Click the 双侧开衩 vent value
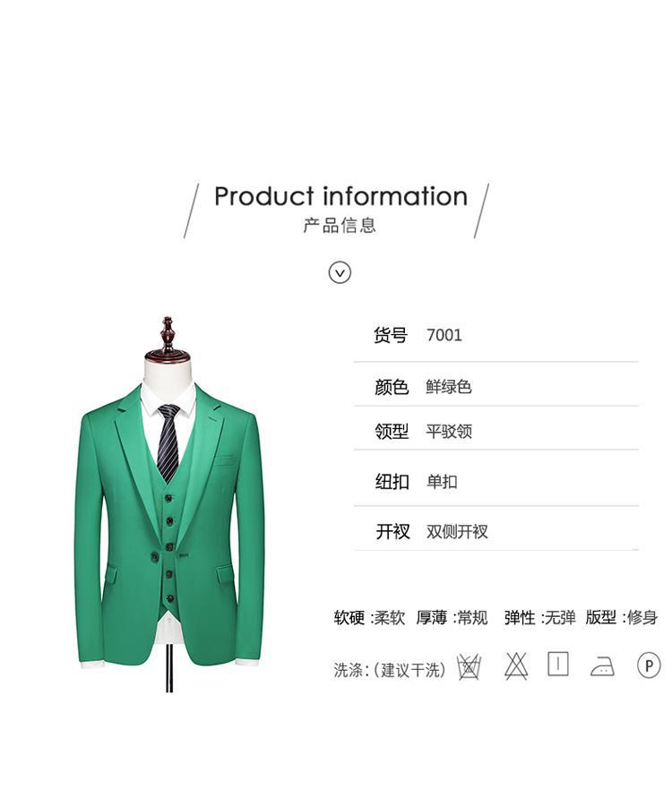This screenshot has height=798, width=672. 457,531
